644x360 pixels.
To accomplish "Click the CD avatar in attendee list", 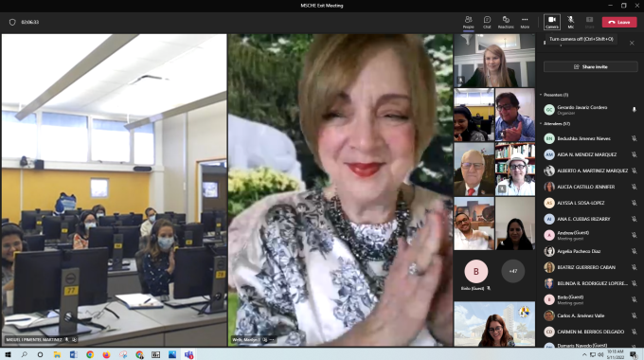I will tap(549, 332).
